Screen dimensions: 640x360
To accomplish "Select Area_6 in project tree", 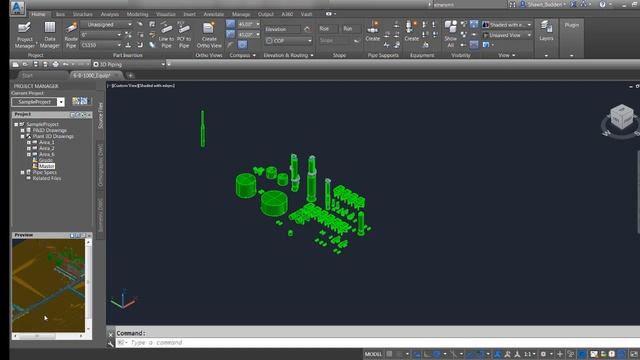I will pos(47,154).
